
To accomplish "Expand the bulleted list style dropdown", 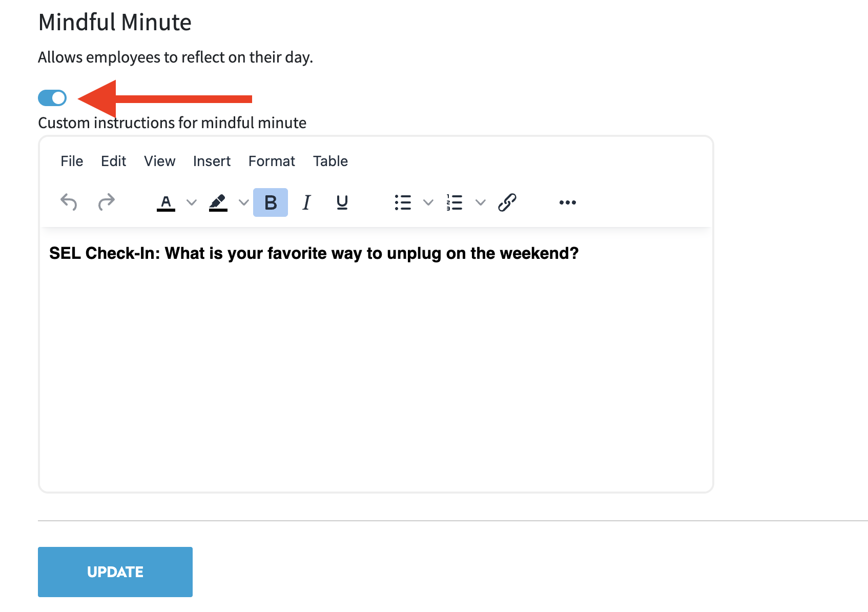I will 428,202.
